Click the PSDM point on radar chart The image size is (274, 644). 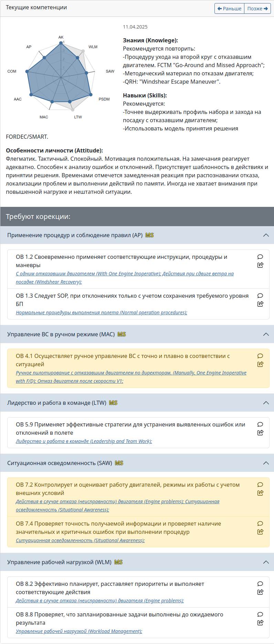(x=91, y=94)
